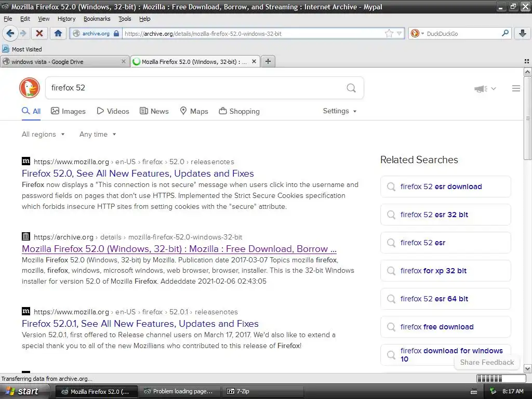The height and width of the screenshot is (399, 532).
Task: Switch to Images results
Action: tap(68, 111)
